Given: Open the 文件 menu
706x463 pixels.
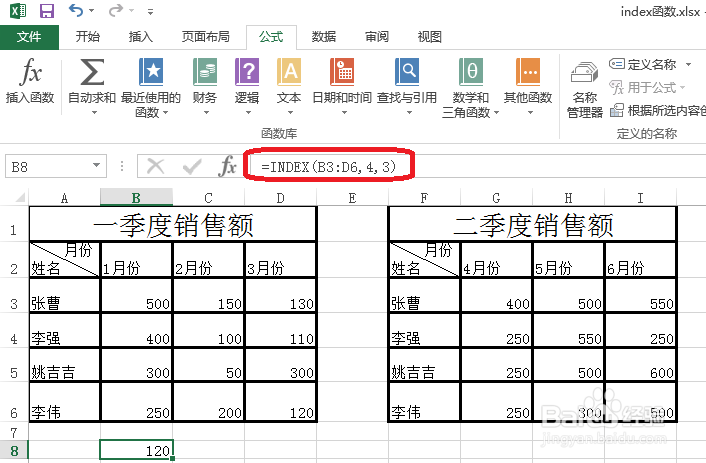Looking at the screenshot, I should (x=29, y=37).
